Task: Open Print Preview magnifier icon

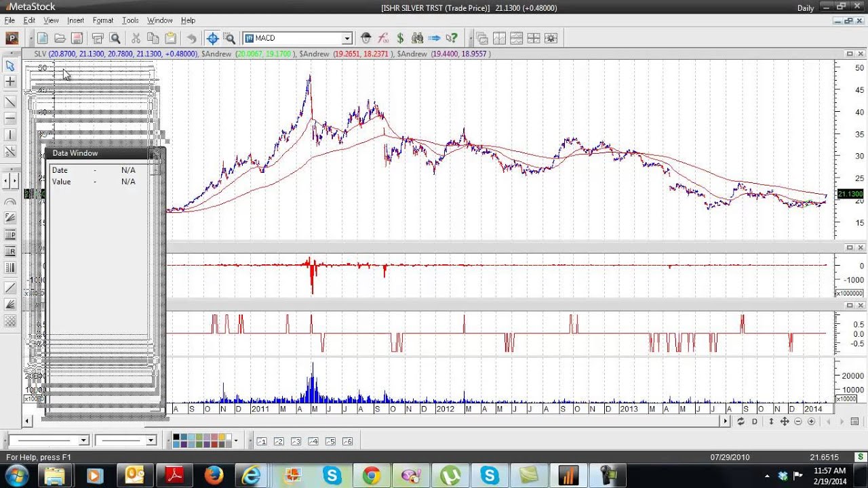Action: pos(115,39)
